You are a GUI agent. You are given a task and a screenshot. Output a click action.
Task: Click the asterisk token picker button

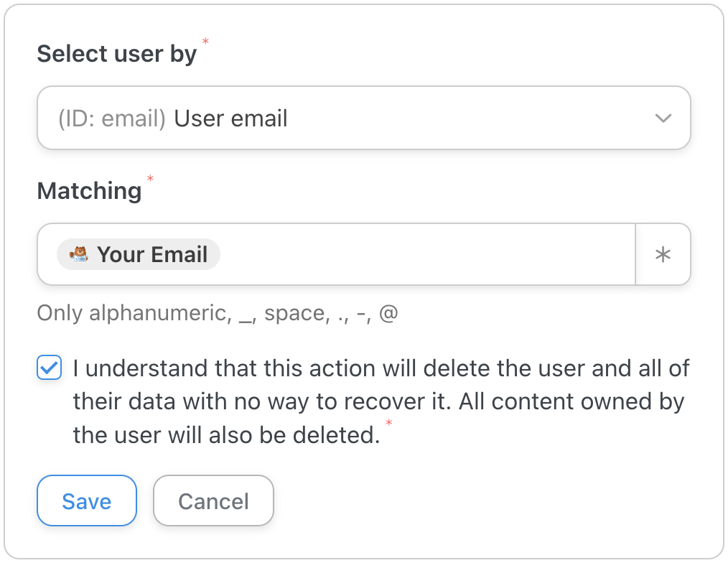[x=663, y=254]
